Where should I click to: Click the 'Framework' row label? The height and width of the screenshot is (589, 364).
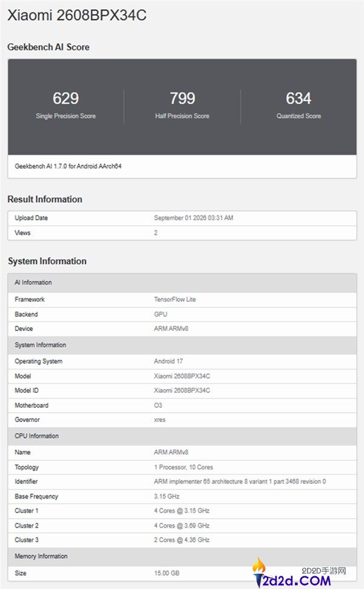(x=30, y=299)
